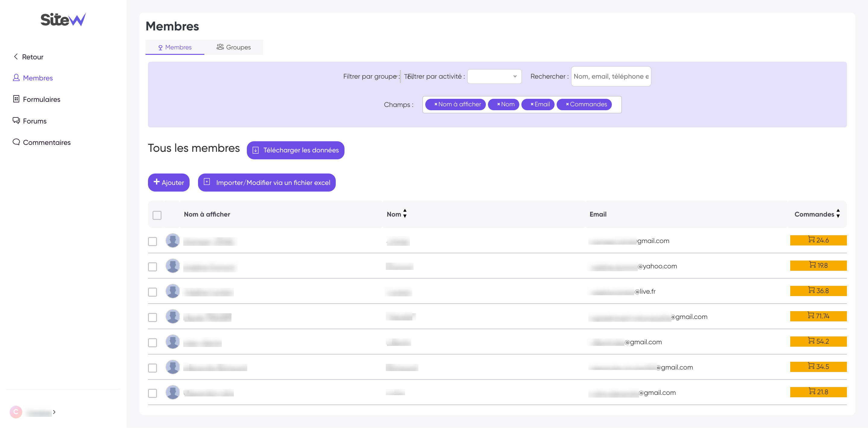This screenshot has height=428, width=868.
Task: Check the member row with 21.8 order
Action: tap(153, 393)
